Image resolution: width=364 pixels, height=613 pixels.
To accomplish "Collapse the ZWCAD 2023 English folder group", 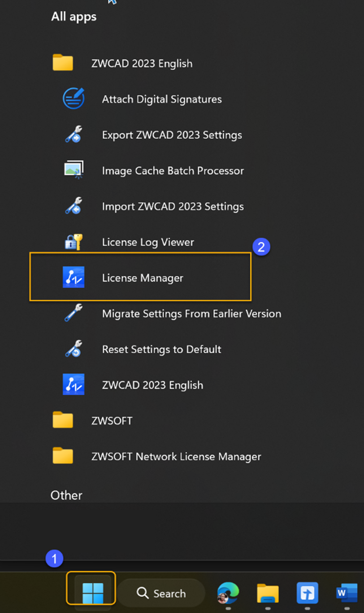I will click(142, 63).
